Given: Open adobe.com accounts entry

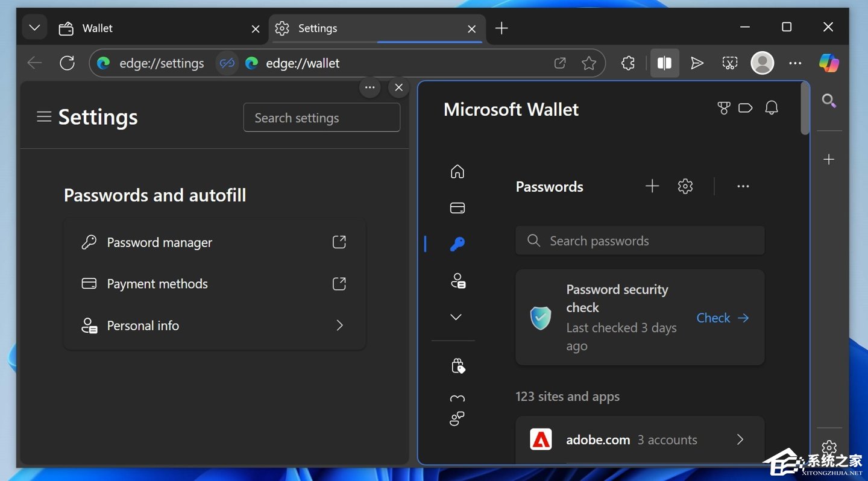Looking at the screenshot, I should pyautogui.click(x=640, y=440).
